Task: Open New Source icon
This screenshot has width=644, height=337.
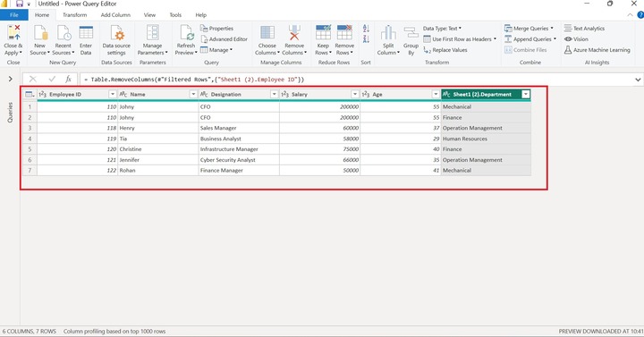Action: pos(40,32)
